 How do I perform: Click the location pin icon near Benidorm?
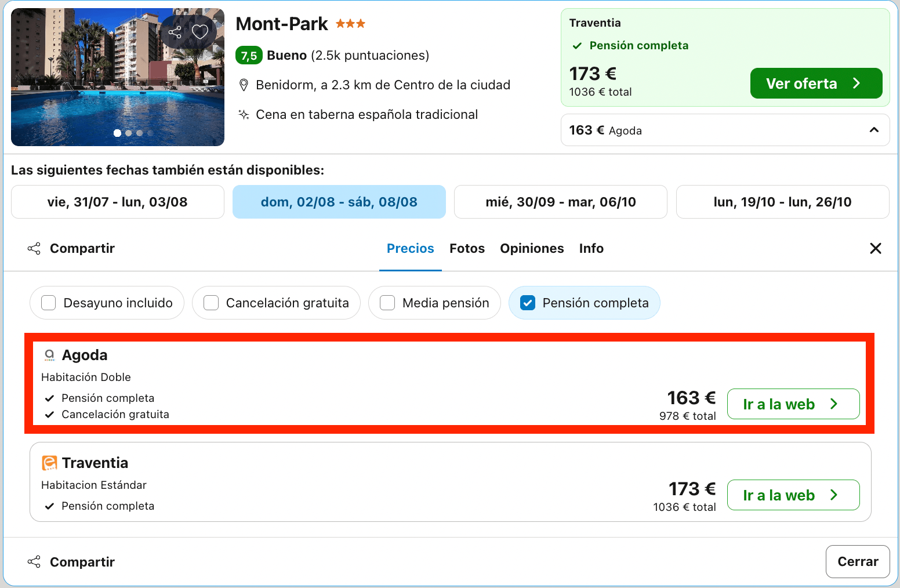[244, 85]
